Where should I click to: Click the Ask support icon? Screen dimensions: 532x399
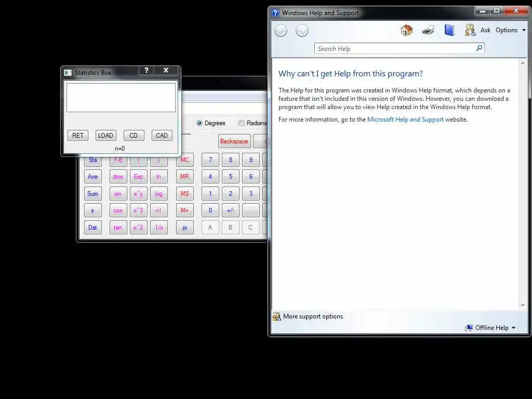tap(470, 30)
